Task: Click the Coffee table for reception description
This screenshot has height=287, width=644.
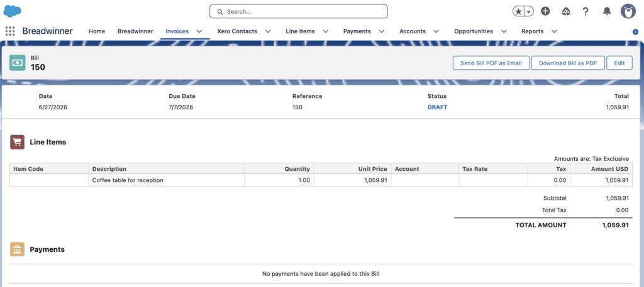Action: click(x=128, y=180)
